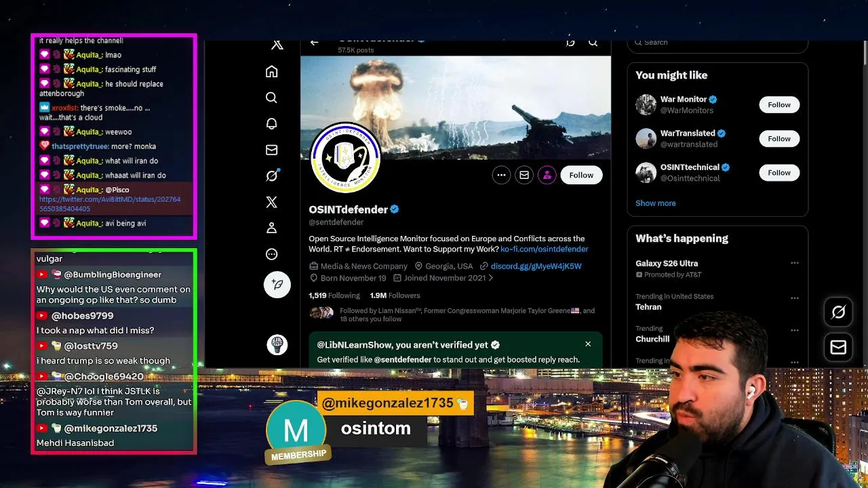Click xroxfist username in Twitch chat
This screenshot has width=868, height=488.
click(64, 108)
